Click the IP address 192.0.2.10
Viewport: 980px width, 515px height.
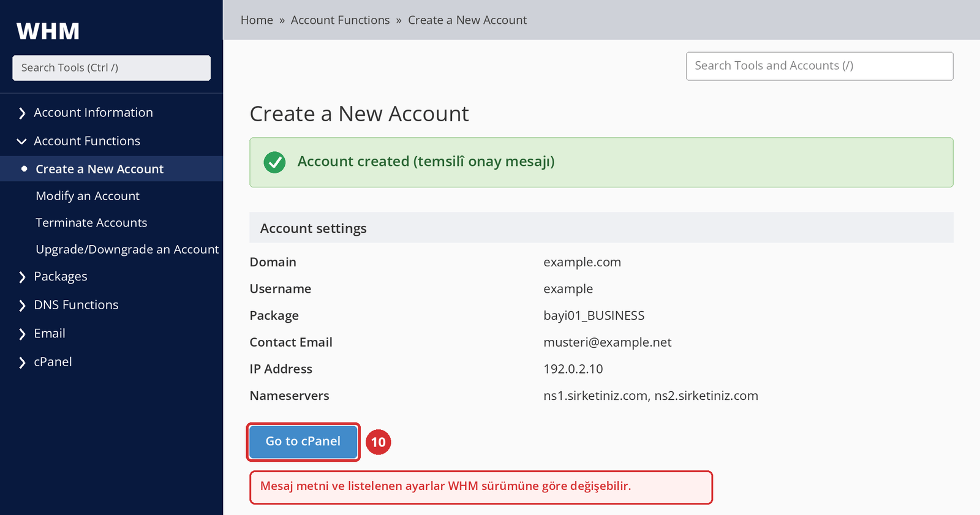click(573, 369)
